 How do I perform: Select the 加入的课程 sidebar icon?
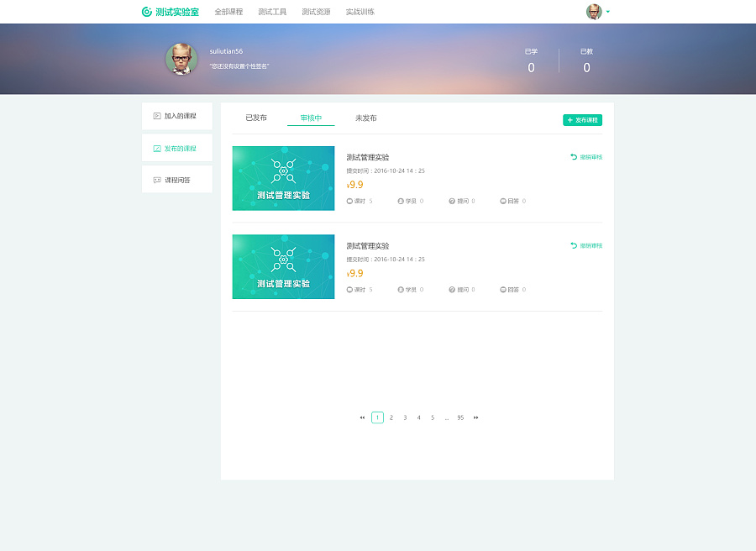click(157, 115)
